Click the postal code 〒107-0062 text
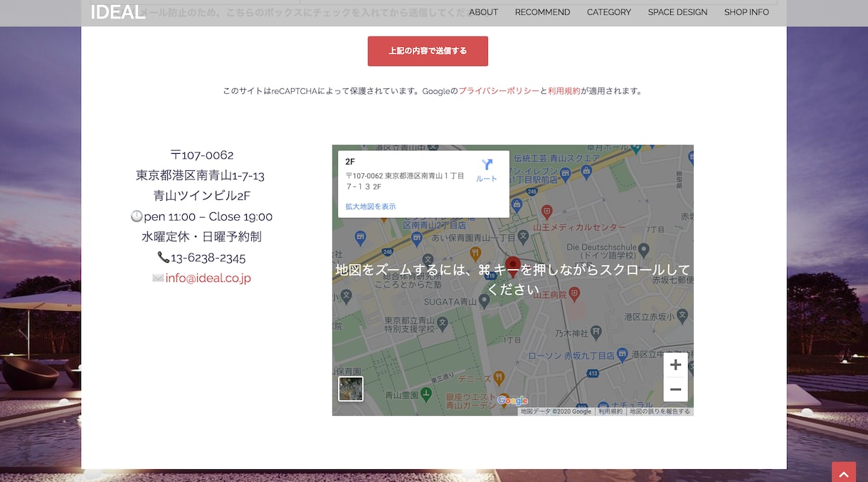The image size is (868, 482). 201,155
